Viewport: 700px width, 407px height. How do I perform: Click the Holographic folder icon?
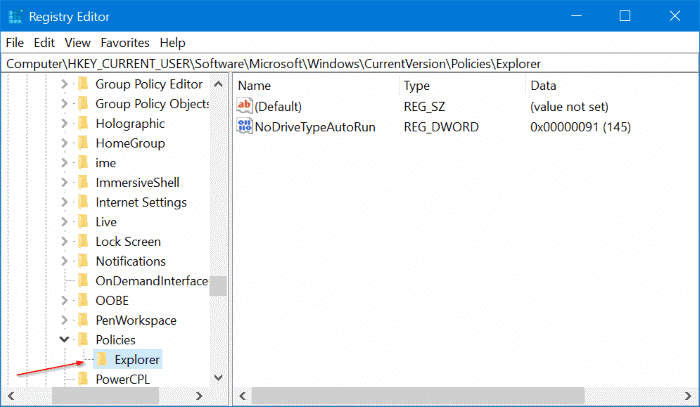point(83,124)
